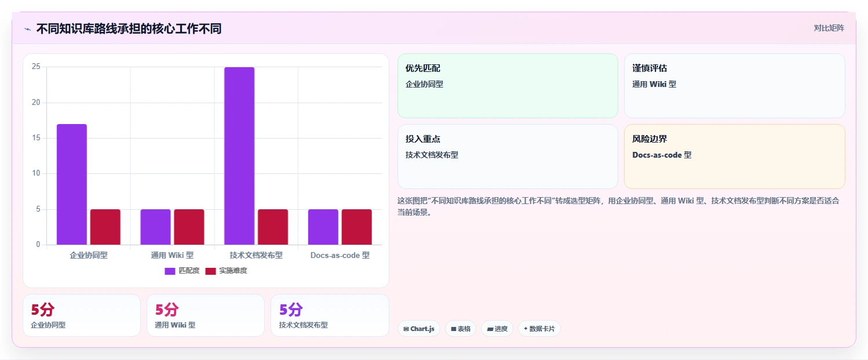Open the 风险边界 card
Screen dimensions: 868x360
point(735,157)
